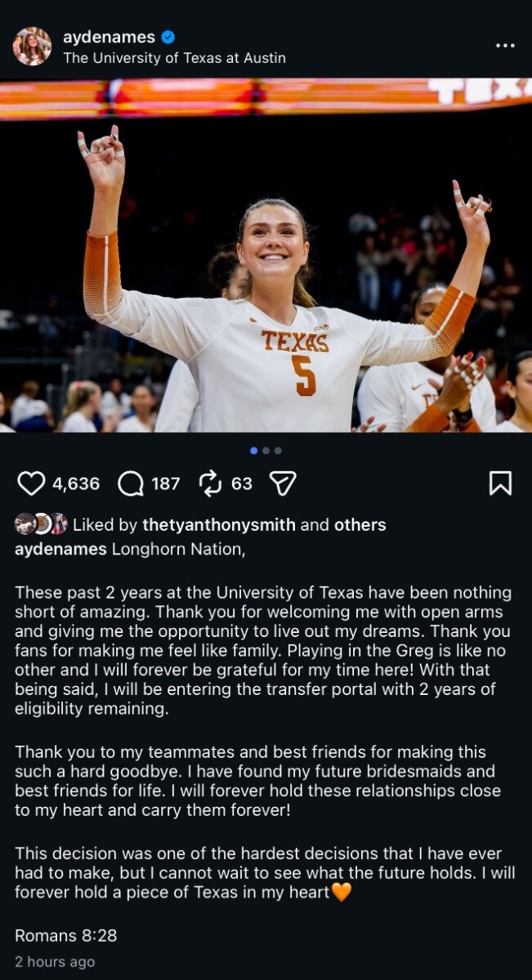This screenshot has height=980, width=532.
Task: Tap the blue verified badge
Action: click(168, 37)
